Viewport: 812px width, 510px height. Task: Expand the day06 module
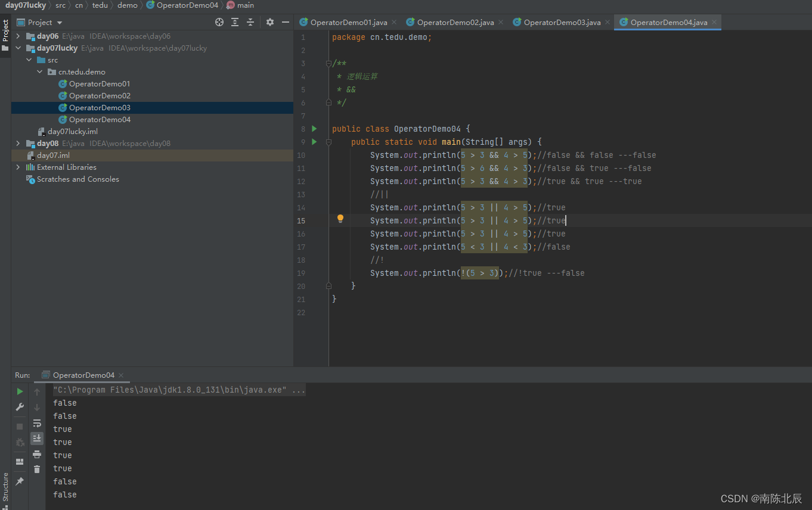click(x=18, y=36)
